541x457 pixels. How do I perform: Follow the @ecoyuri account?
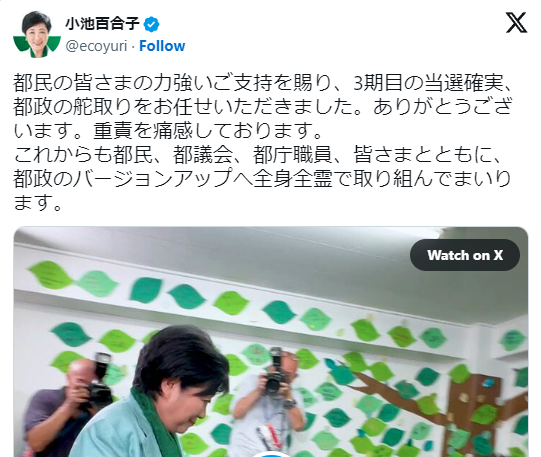tap(162, 46)
